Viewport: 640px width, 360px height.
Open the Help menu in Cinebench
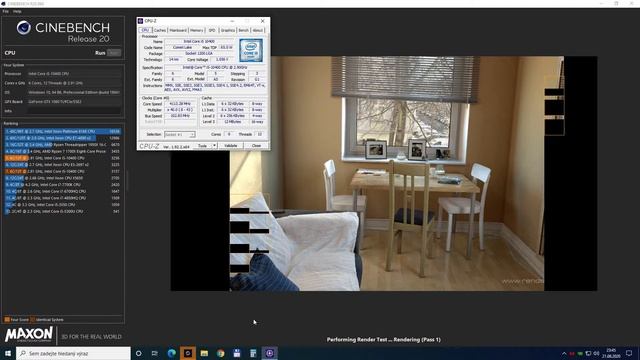tap(17, 11)
